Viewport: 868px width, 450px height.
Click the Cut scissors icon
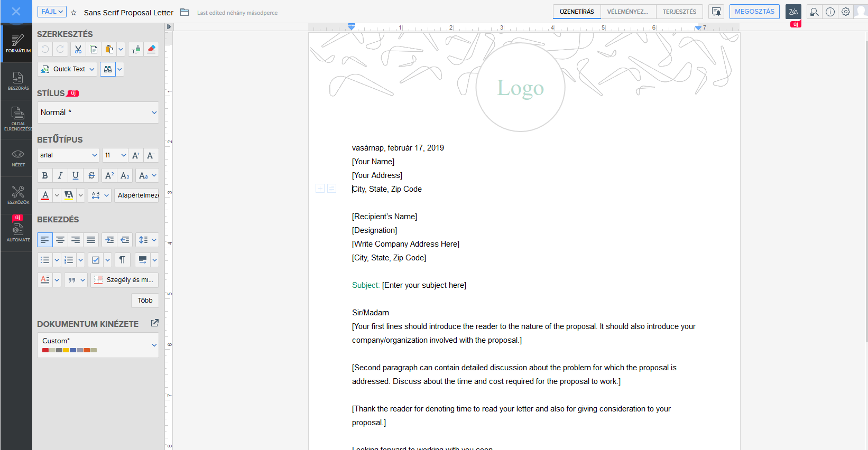(x=78, y=49)
